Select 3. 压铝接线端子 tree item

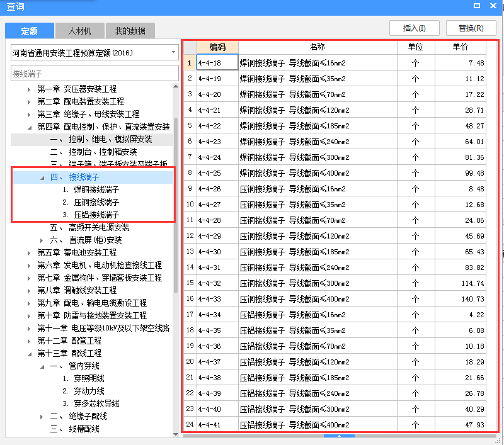pos(91,215)
